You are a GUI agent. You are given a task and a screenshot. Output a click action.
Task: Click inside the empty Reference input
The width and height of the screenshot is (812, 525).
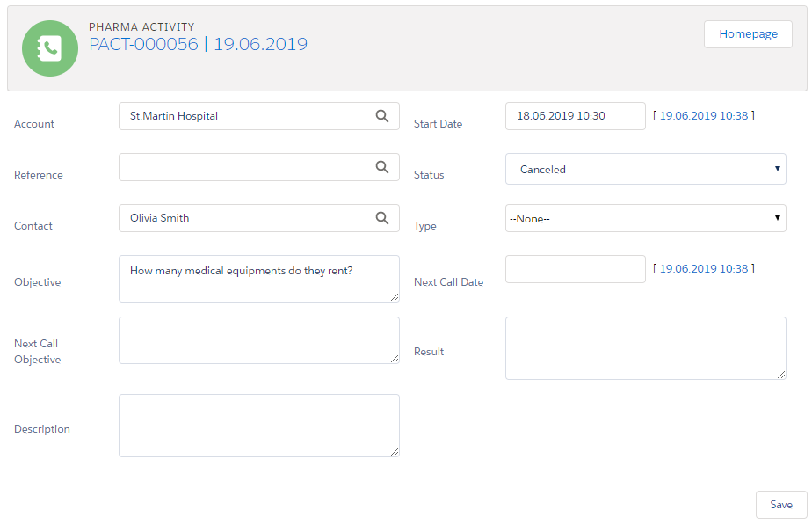point(246,167)
